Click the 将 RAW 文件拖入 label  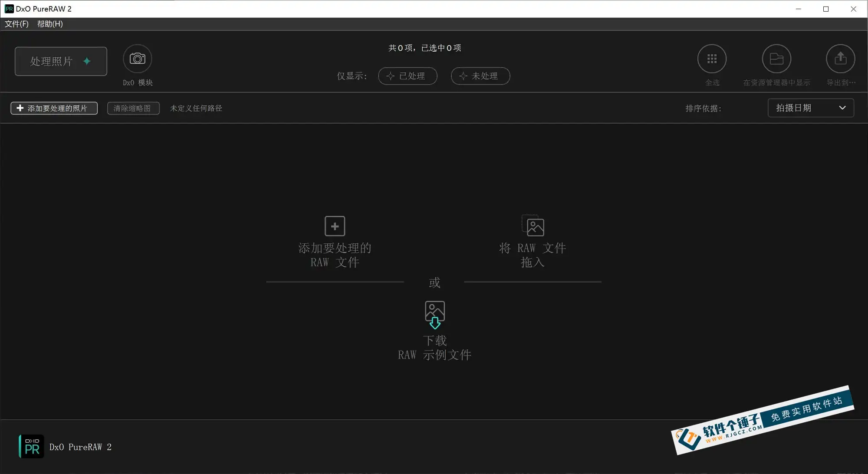point(533,255)
